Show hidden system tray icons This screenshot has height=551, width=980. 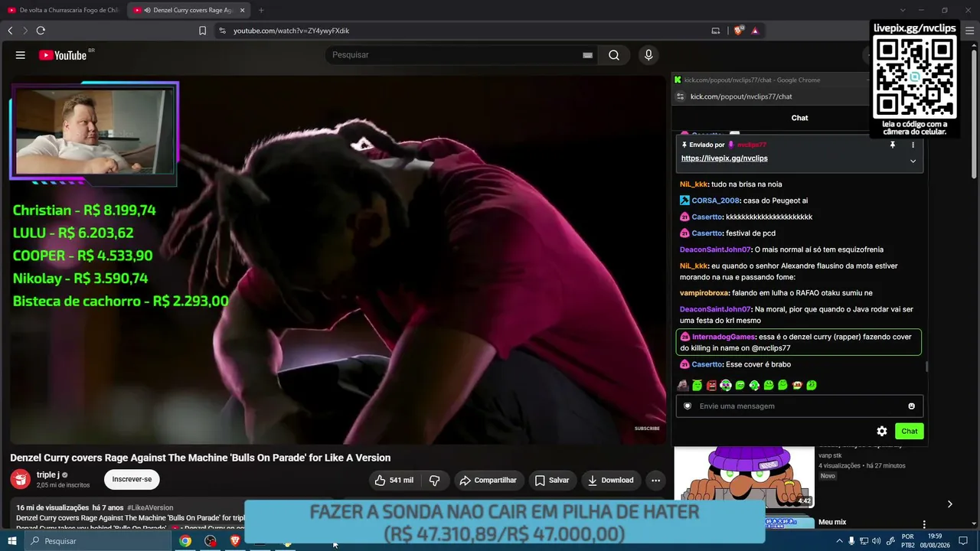[839, 541]
